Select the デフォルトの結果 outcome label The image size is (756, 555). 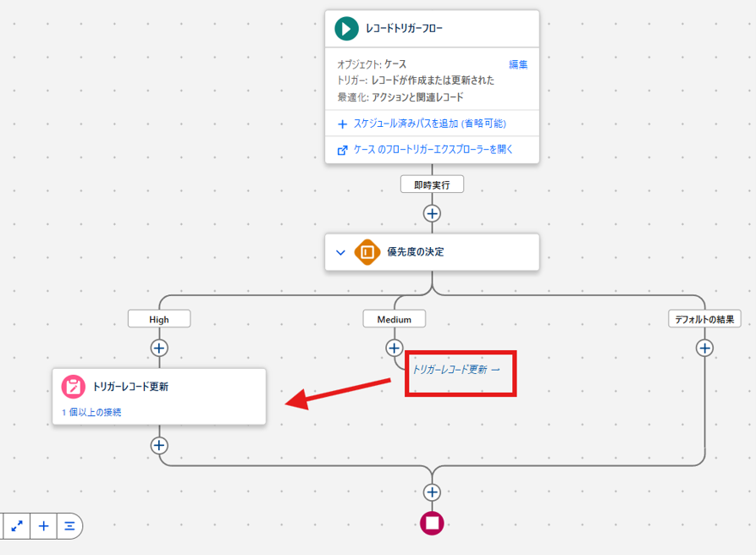tap(704, 320)
